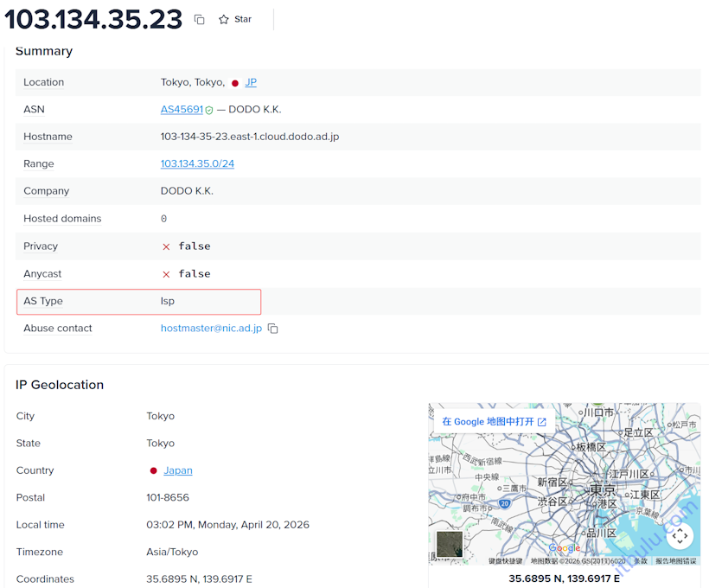Viewport: 709px width, 588px height.
Task: Follow the JP link in Location row
Action: pos(251,82)
